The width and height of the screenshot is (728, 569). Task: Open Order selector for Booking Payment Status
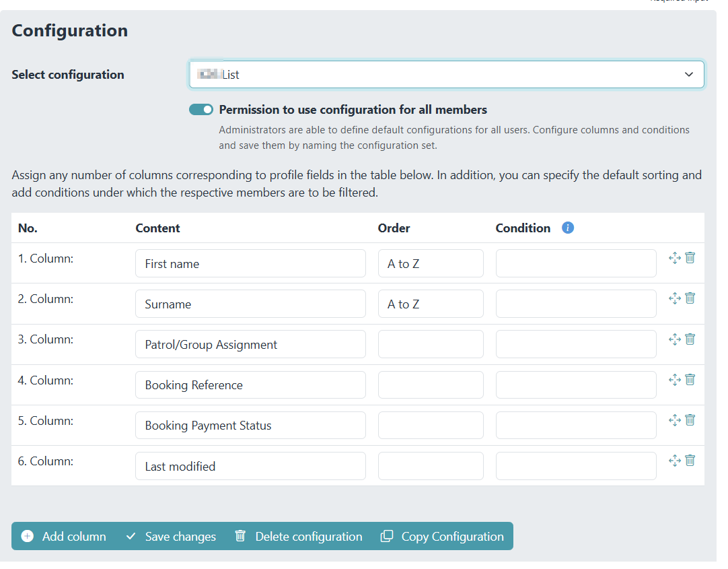coord(431,425)
